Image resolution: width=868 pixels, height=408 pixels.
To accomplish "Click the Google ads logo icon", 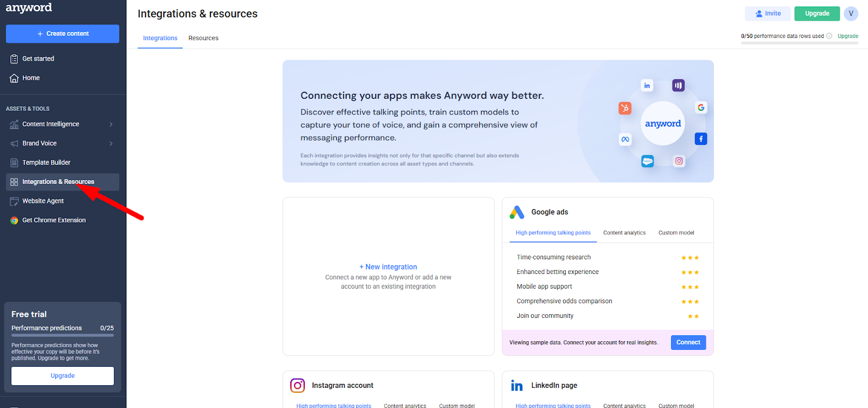I will (517, 212).
